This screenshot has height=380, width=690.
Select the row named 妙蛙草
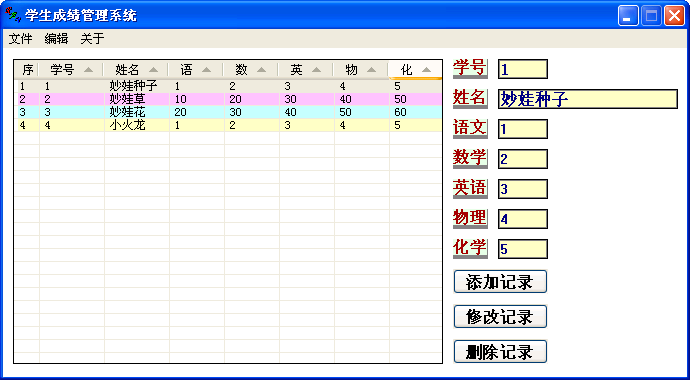228,99
